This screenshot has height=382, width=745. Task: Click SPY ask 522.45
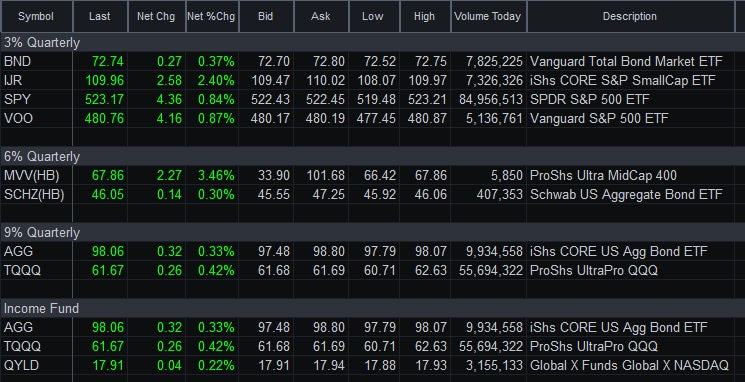tap(325, 99)
